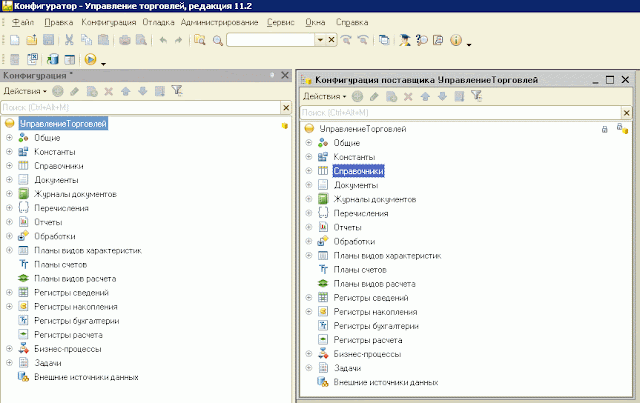Viewport: 640px width, 403px height.
Task: Expand Общие node in left Конфигурация tree
Action: click(9, 138)
